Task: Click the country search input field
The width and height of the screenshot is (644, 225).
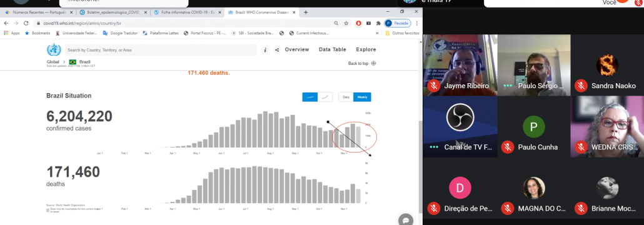Action: tap(161, 49)
